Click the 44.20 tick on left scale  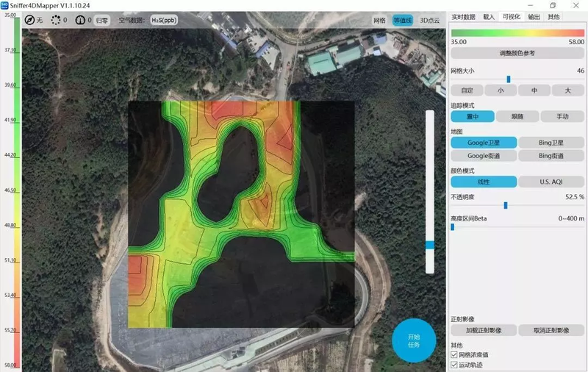pos(10,155)
